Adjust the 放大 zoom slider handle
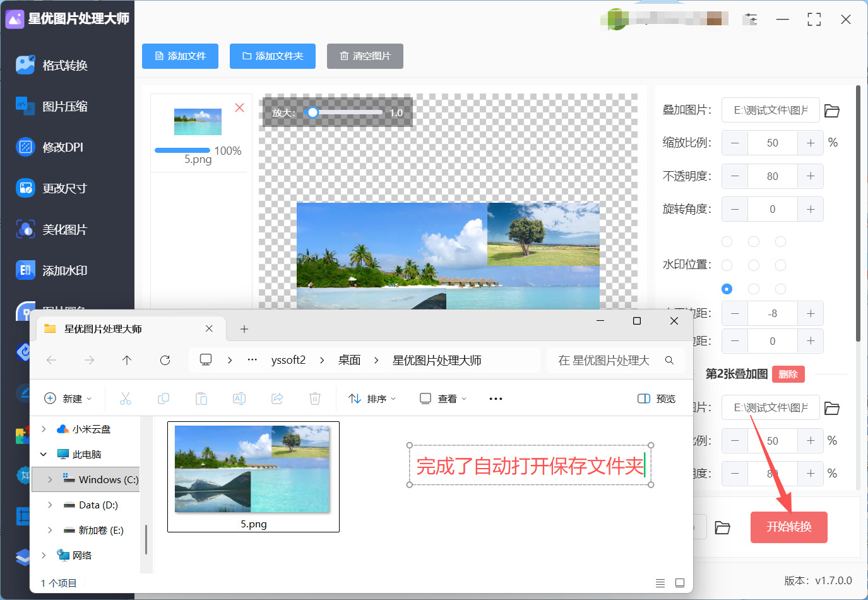This screenshot has width=868, height=600. click(312, 112)
